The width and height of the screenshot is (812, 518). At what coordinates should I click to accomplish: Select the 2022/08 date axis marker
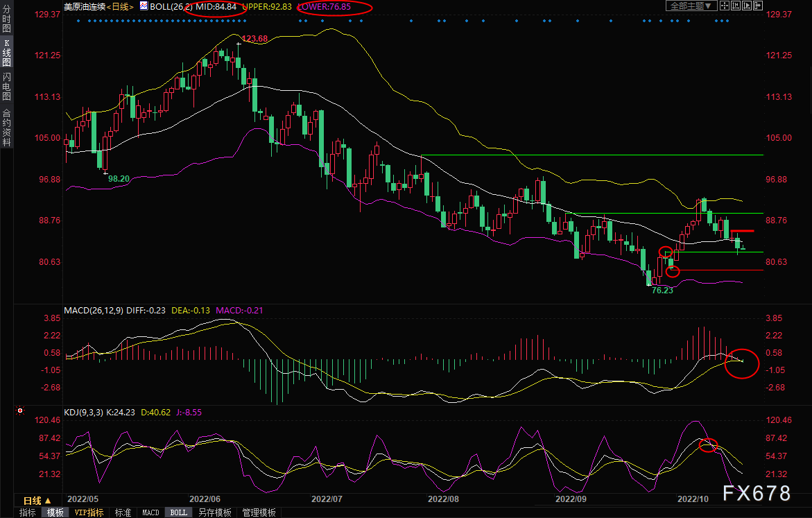[x=443, y=499]
